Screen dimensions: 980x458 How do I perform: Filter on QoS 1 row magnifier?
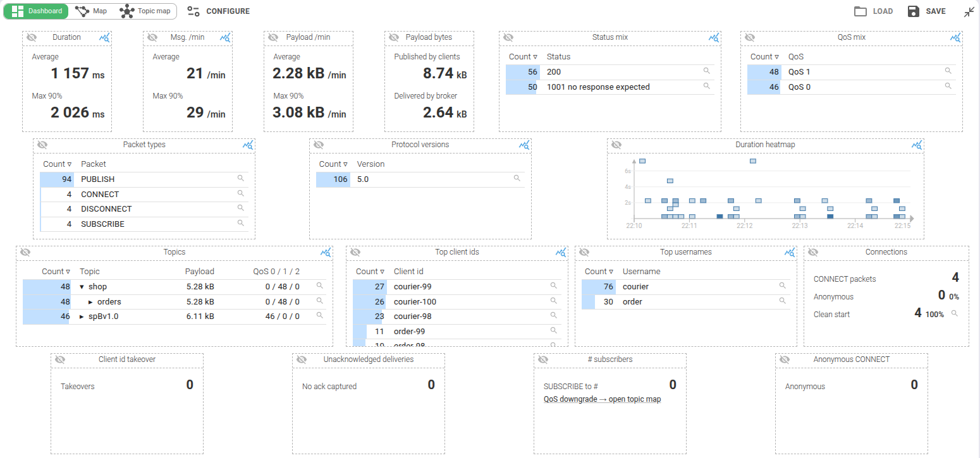click(x=948, y=71)
